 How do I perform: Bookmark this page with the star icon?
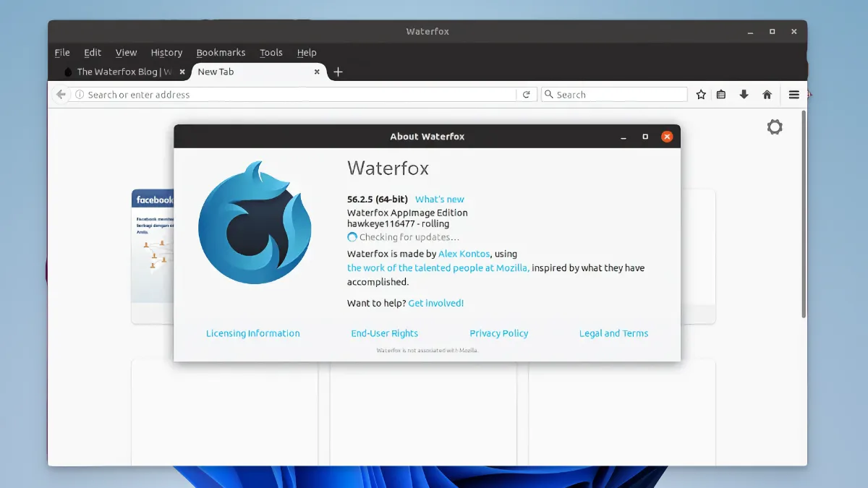[700, 94]
